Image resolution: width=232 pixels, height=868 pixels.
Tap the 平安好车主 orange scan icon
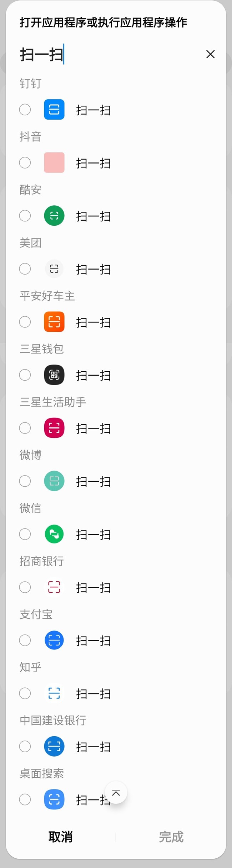(54, 322)
